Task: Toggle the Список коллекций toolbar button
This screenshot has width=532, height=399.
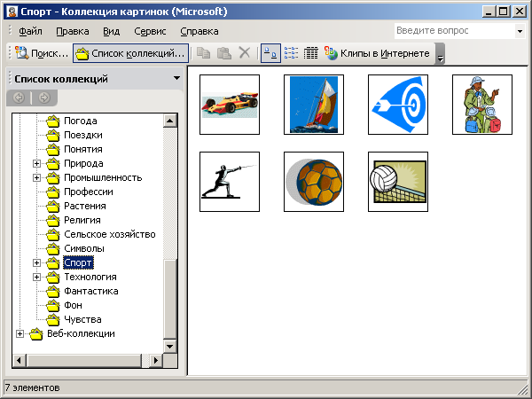Action: pos(130,53)
